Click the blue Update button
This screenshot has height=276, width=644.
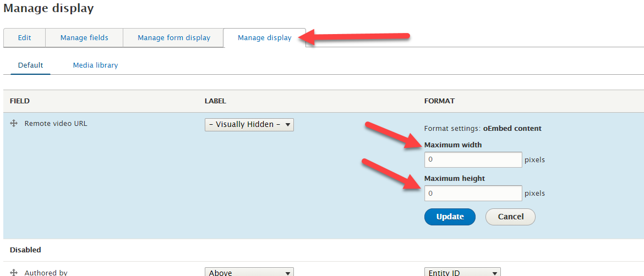(x=450, y=217)
